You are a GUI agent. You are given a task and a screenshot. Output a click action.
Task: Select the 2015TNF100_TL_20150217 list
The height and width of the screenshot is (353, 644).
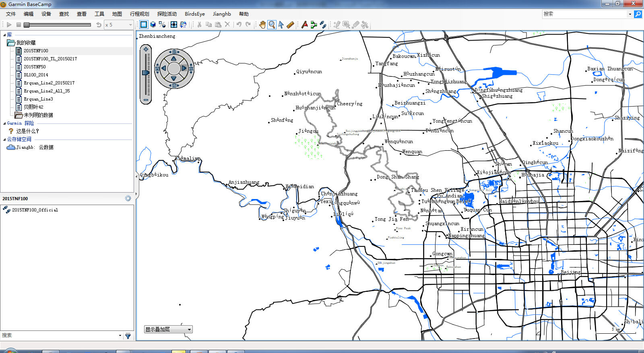click(x=50, y=59)
